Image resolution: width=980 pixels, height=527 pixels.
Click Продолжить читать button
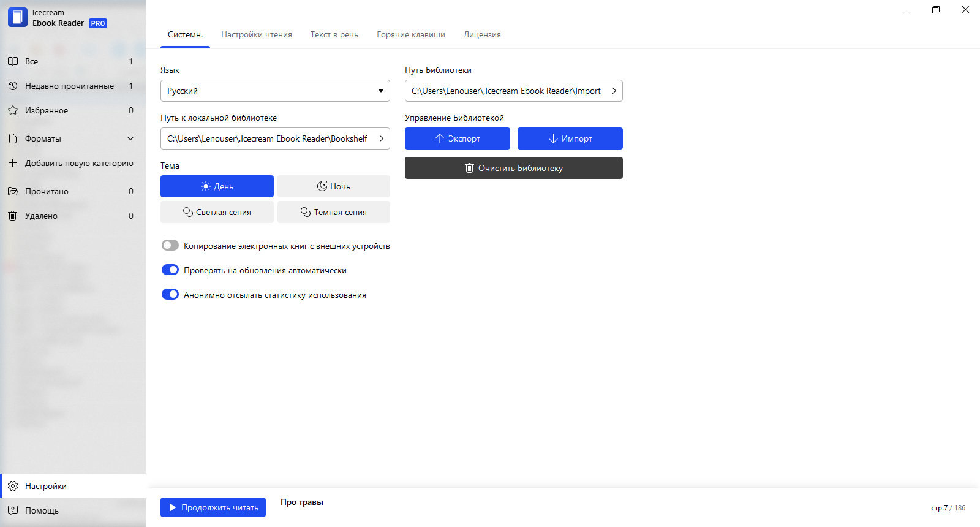pos(213,507)
